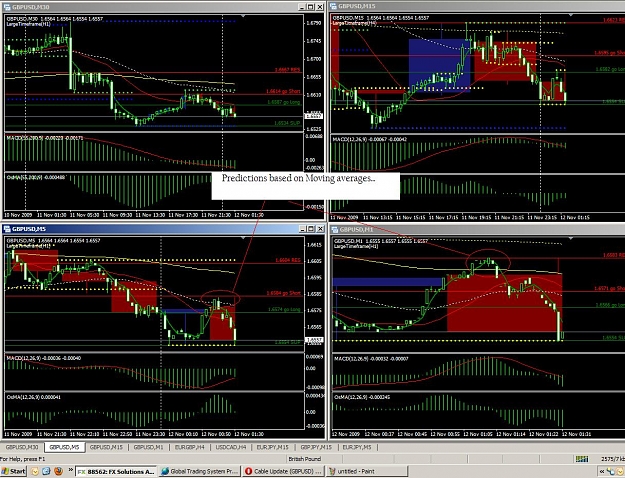Click the GBPUSD,M15 window title icon
The height and width of the screenshot is (478, 625).
[334, 6]
